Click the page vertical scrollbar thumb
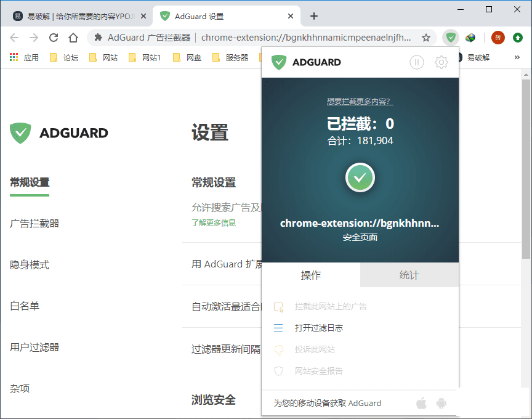This screenshot has width=532, height=419. [526, 169]
